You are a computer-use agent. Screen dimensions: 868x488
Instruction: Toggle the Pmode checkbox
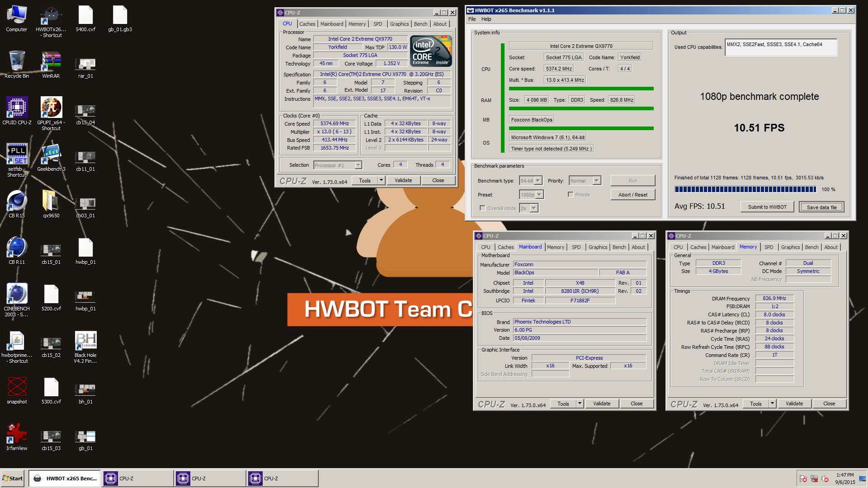click(571, 195)
